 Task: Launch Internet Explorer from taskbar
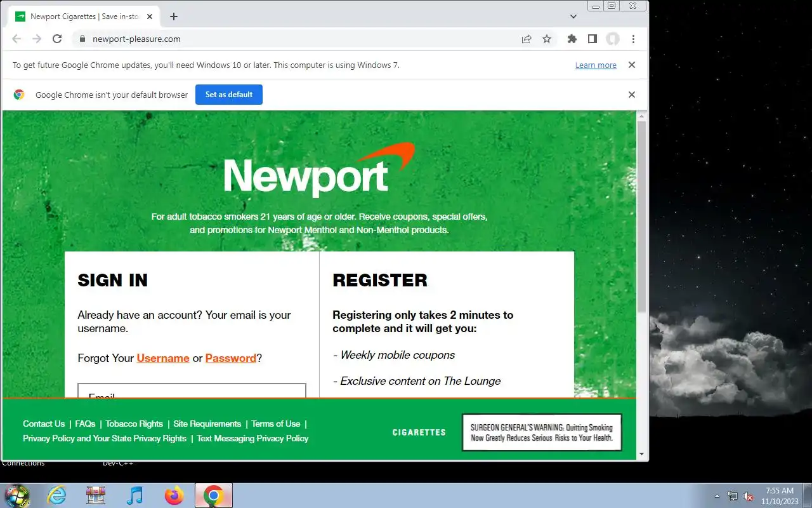[57, 495]
